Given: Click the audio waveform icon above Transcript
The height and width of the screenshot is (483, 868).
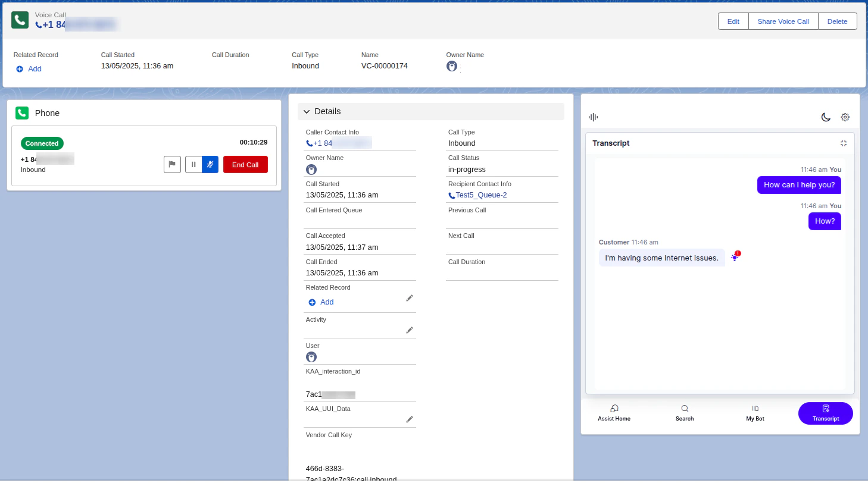Looking at the screenshot, I should coord(593,117).
